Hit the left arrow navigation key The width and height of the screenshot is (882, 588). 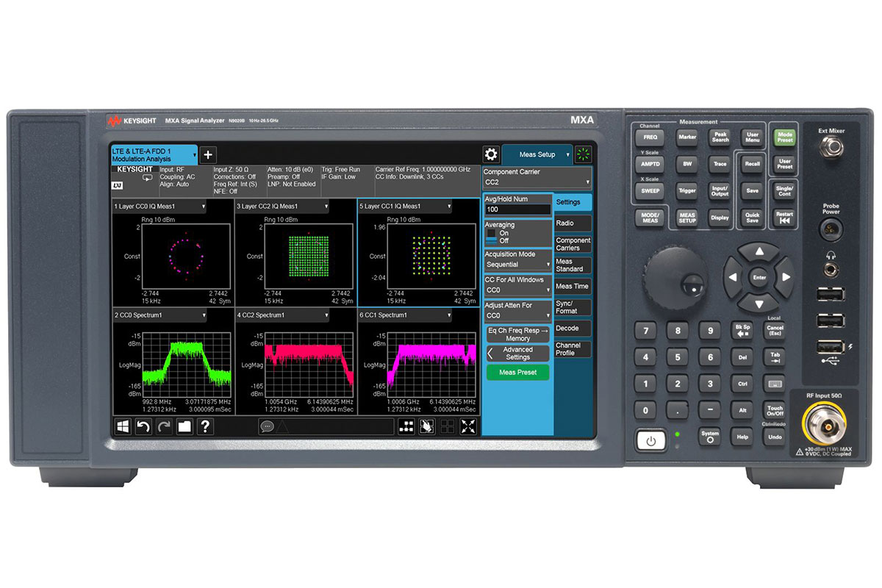click(x=733, y=277)
